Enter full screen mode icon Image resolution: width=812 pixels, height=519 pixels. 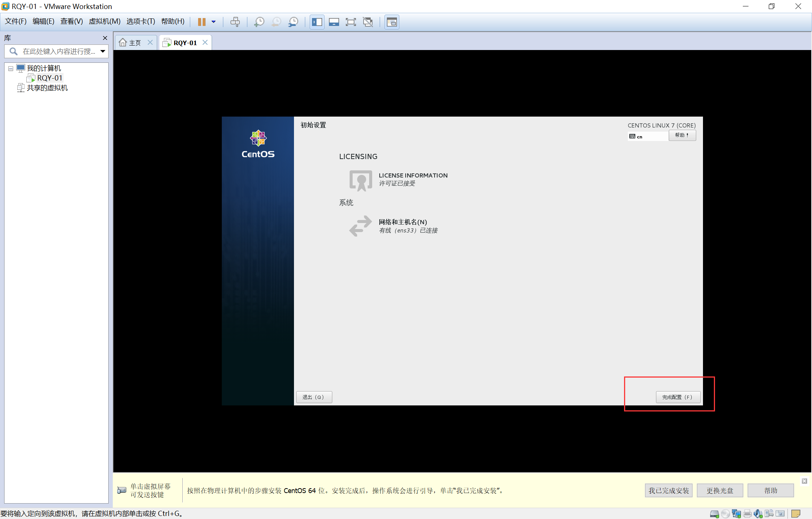[x=350, y=22]
